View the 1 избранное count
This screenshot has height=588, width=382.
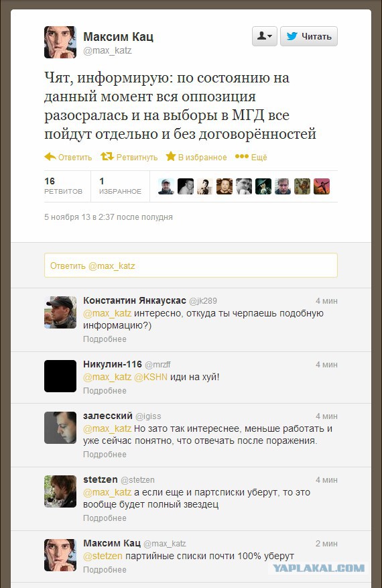click(x=120, y=186)
